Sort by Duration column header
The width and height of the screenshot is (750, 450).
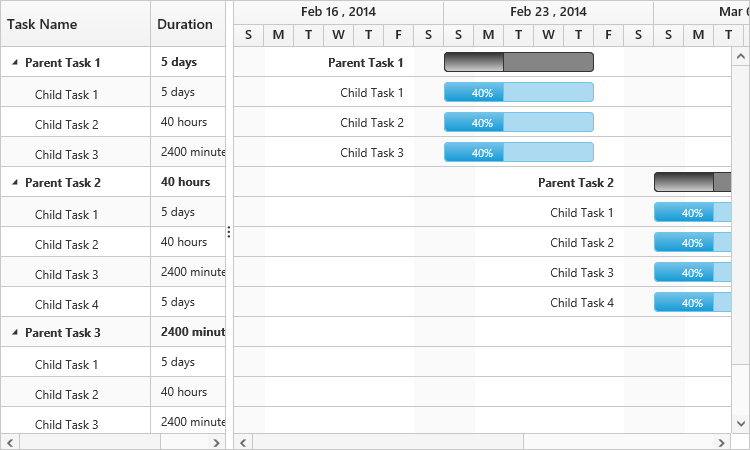185,24
